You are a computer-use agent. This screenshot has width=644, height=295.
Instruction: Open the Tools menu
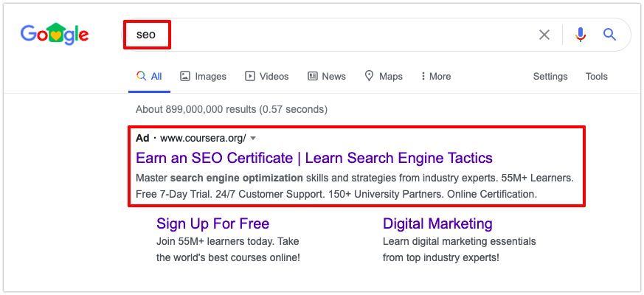tap(596, 77)
